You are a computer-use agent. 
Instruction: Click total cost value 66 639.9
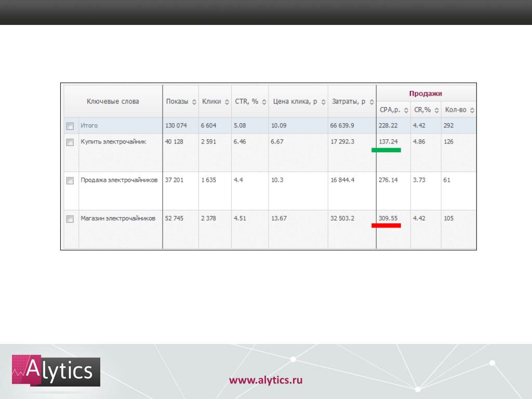click(342, 126)
